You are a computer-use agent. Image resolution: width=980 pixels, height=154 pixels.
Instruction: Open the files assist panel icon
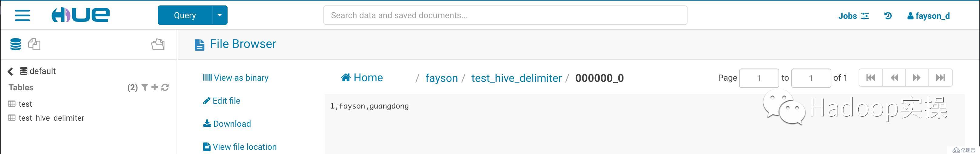(158, 45)
